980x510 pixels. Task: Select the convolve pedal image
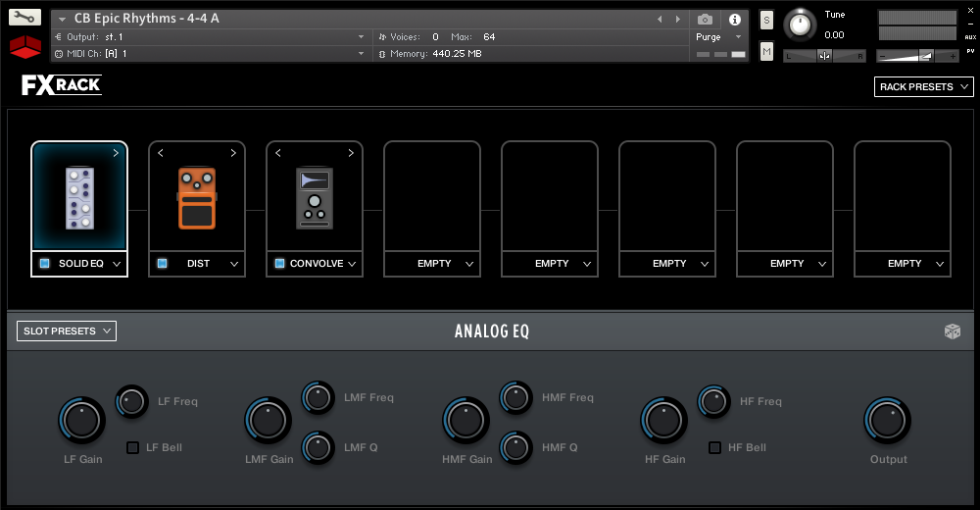click(315, 198)
